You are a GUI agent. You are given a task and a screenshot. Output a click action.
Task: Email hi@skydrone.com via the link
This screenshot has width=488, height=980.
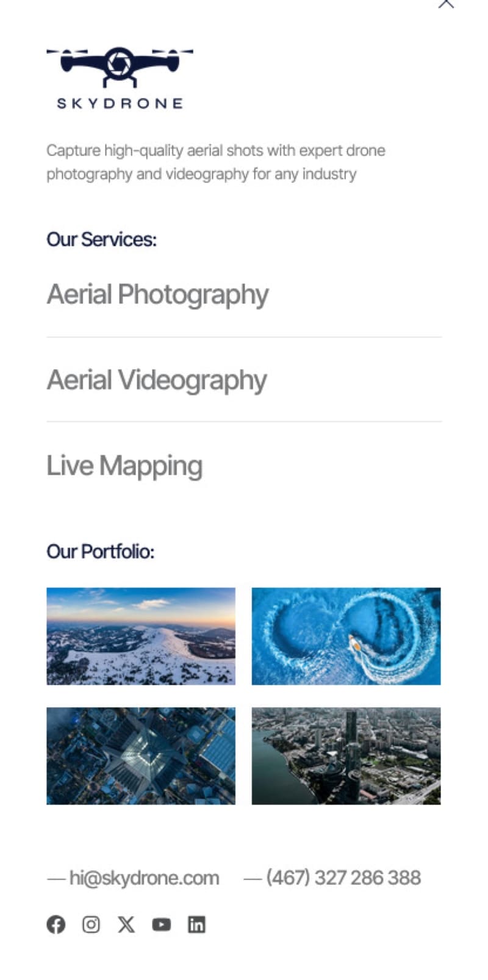144,877
